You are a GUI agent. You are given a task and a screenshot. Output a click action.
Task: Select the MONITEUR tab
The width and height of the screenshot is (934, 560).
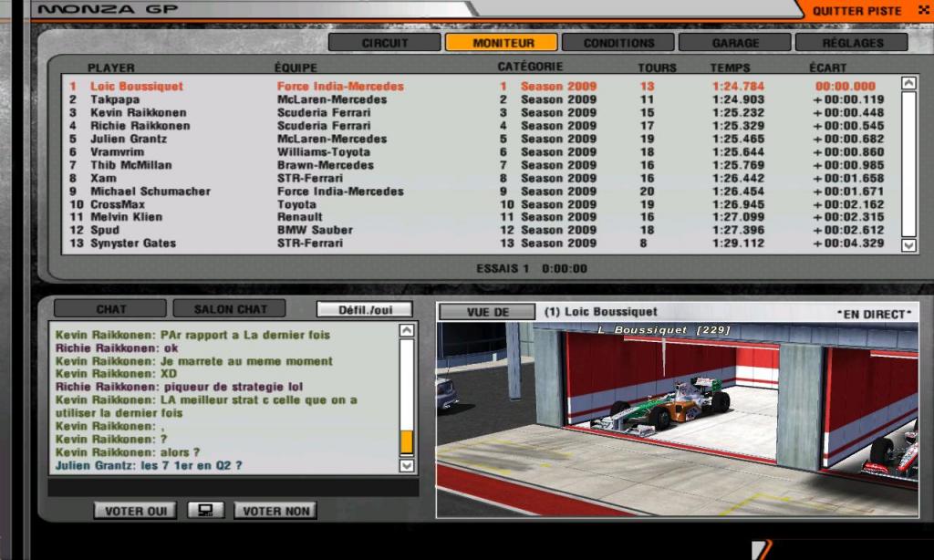(502, 42)
